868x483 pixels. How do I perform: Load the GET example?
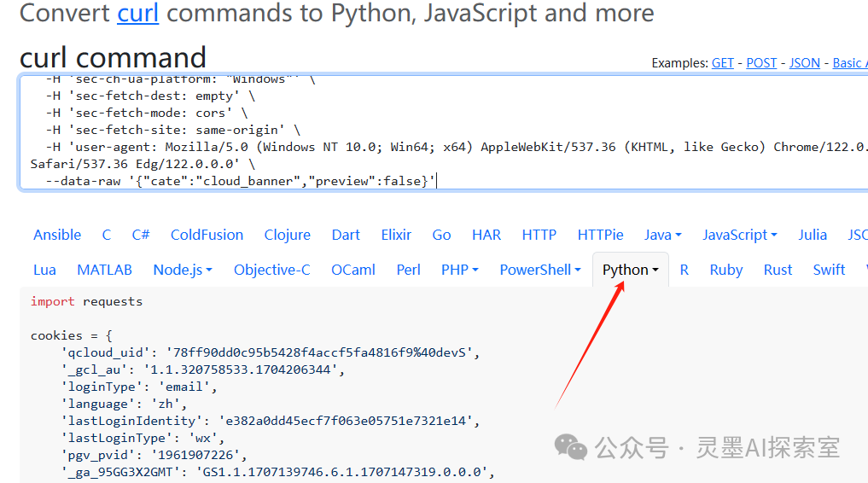tap(722, 63)
